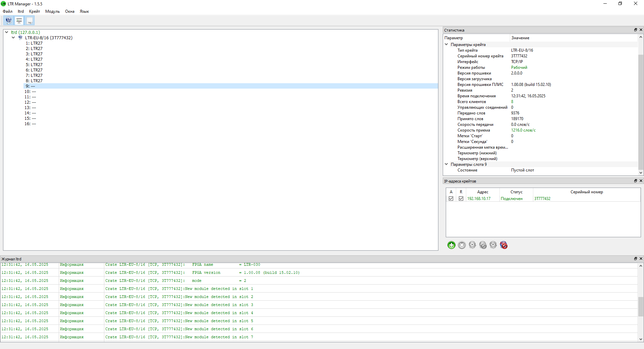Collapse the LTR-EU-8/16 crate node

coord(13,38)
